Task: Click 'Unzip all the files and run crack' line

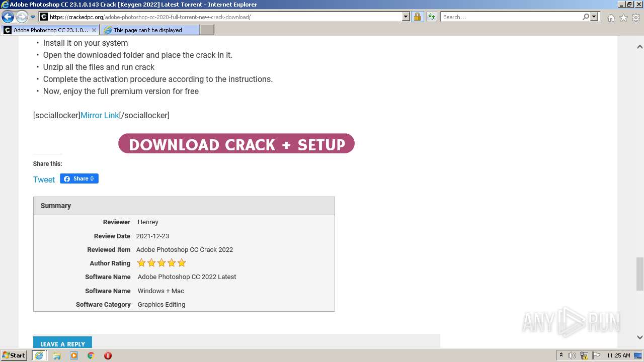Action: click(x=99, y=67)
